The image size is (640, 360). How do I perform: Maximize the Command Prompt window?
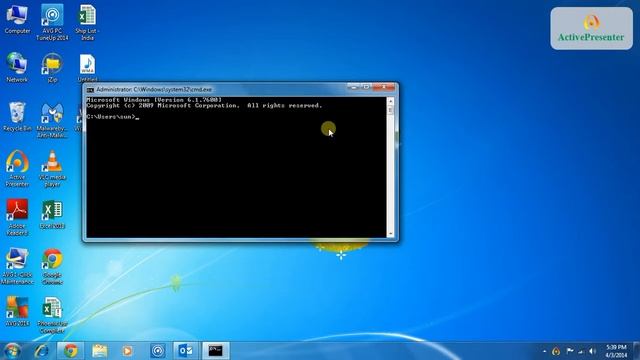pyautogui.click(x=366, y=87)
